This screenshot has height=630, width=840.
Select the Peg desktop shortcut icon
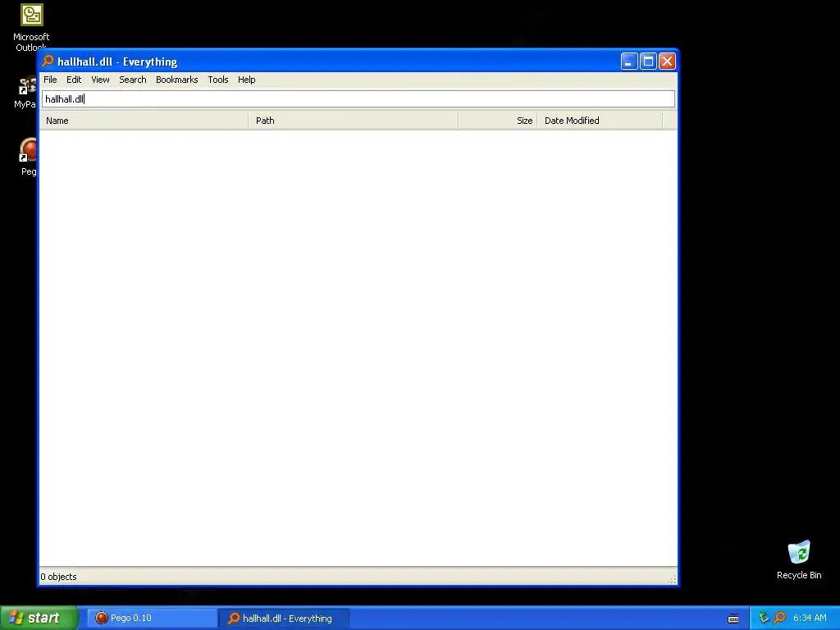pyautogui.click(x=28, y=157)
